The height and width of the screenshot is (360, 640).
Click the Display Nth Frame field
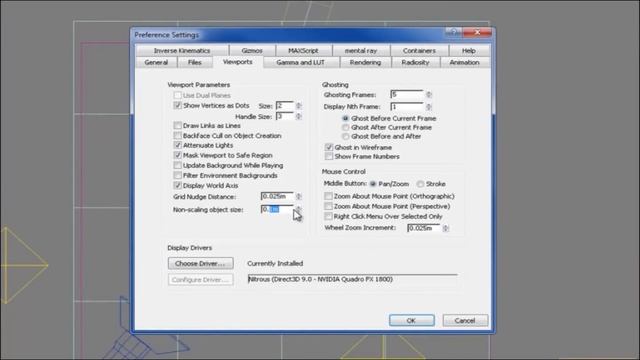[407, 107]
